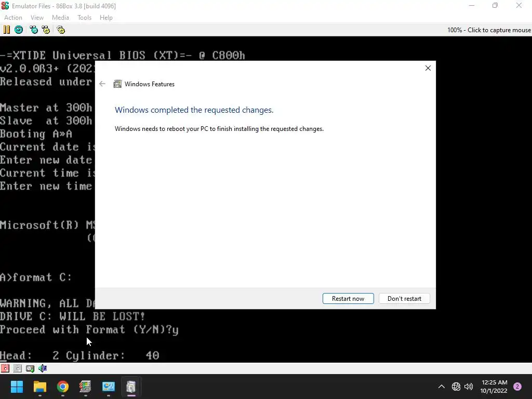532x399 pixels.
Task: Click the Ctrl+Alt+Esc toolbar icon
Action: [x=46, y=30]
